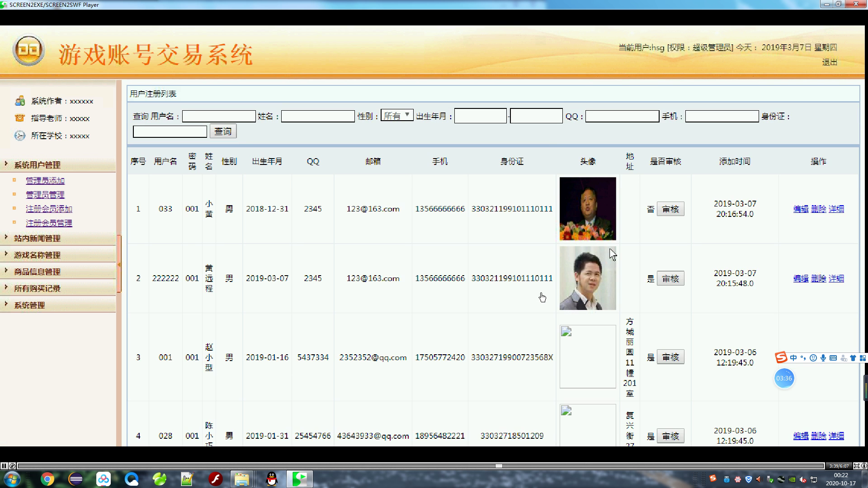
Task: Click Sogou skin shirt icon
Action: tap(853, 358)
